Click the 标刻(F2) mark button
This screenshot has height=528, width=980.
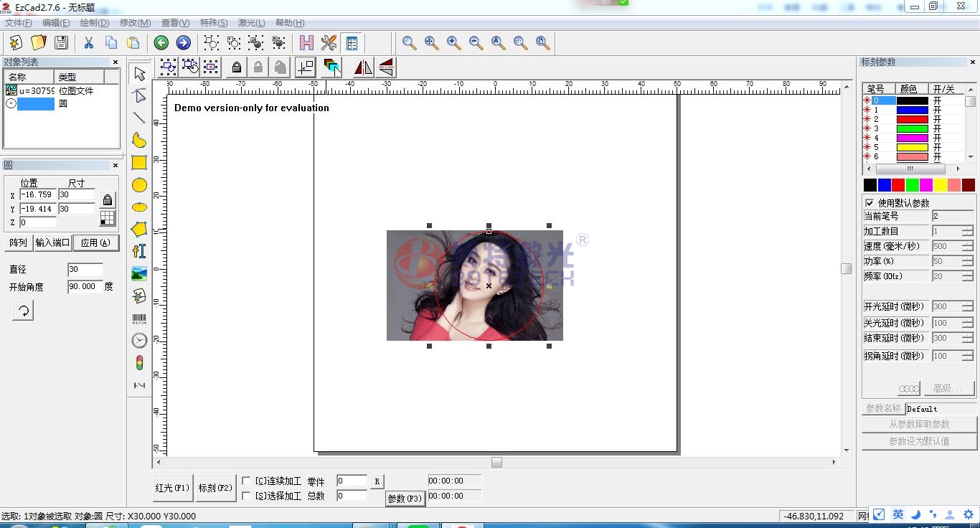click(216, 488)
